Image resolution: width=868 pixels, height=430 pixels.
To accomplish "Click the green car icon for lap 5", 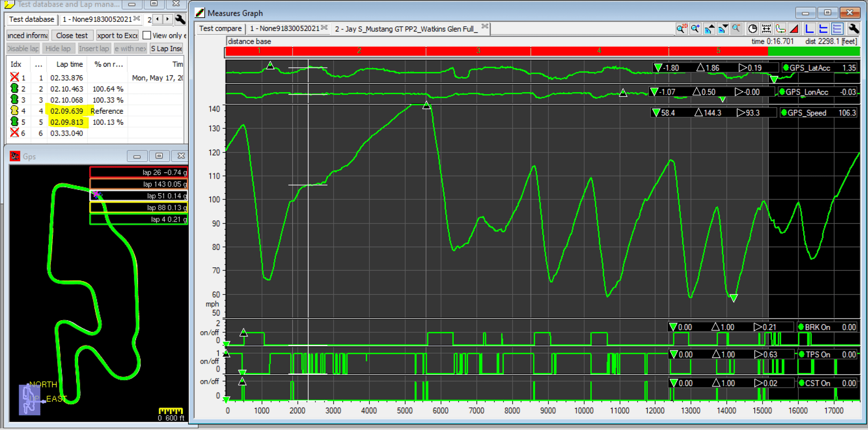I will [15, 122].
